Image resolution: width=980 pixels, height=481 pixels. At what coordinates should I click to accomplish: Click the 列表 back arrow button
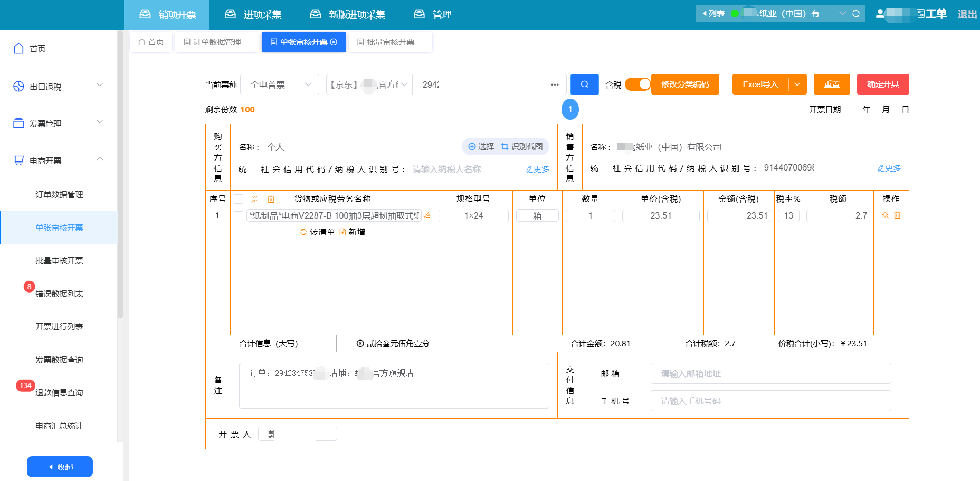[x=713, y=14]
